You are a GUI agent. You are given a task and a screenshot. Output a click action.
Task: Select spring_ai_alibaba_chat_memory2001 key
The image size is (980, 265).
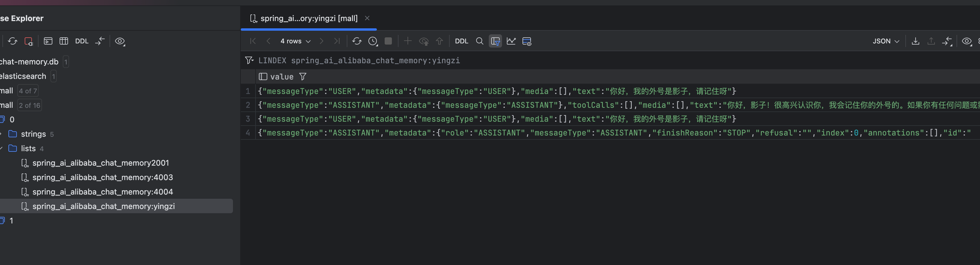pos(101,163)
